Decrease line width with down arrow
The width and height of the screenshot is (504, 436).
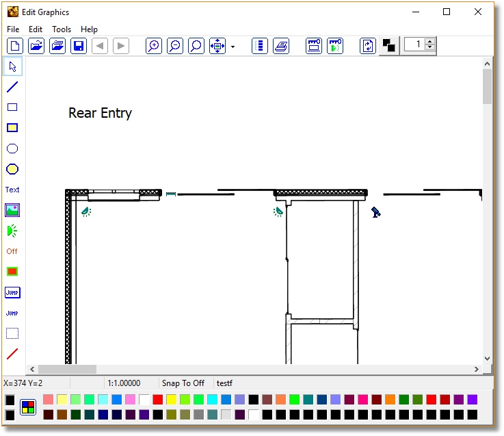[x=429, y=49]
